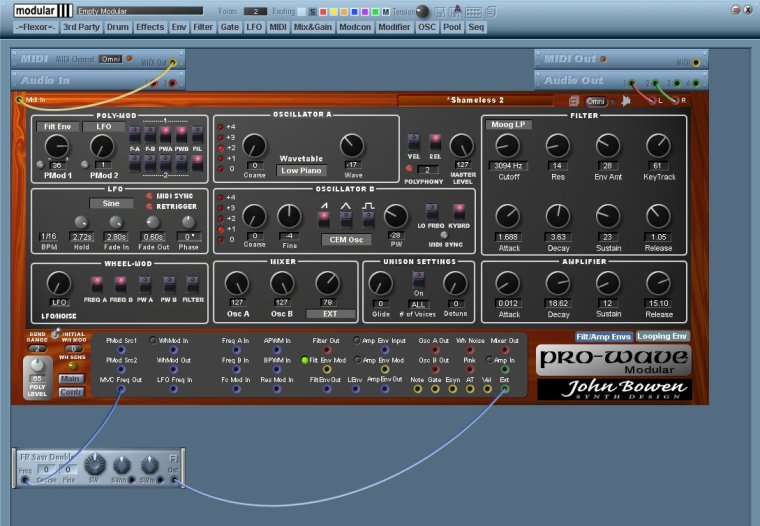Click the module grid view icon in toolbar

tap(473, 12)
